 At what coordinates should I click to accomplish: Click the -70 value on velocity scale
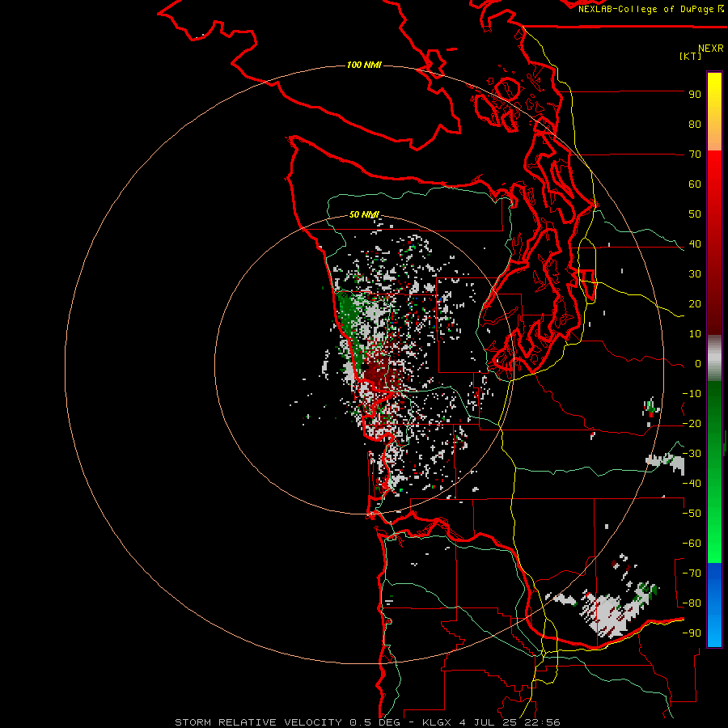(x=692, y=574)
